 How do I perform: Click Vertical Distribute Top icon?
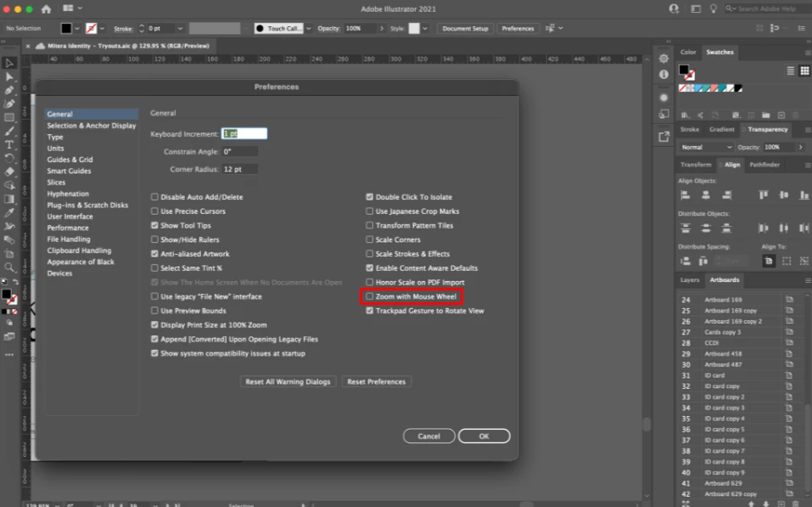click(x=685, y=228)
